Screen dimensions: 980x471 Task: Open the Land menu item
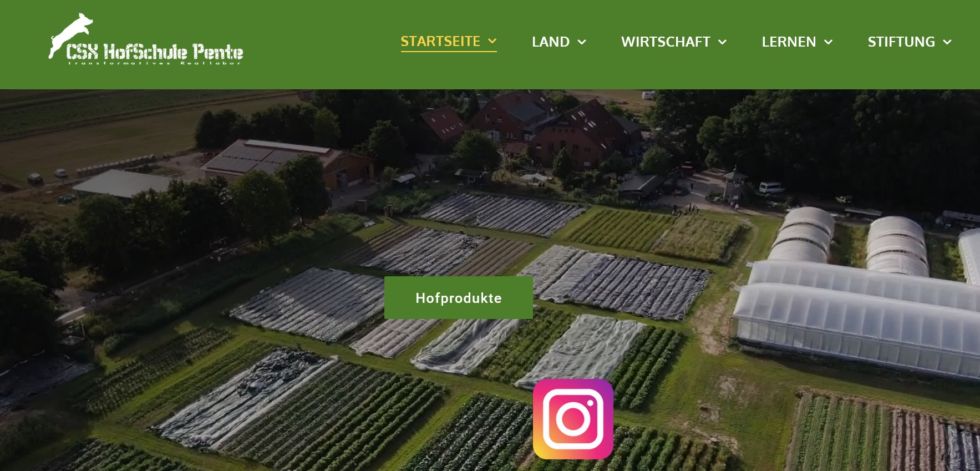point(551,42)
